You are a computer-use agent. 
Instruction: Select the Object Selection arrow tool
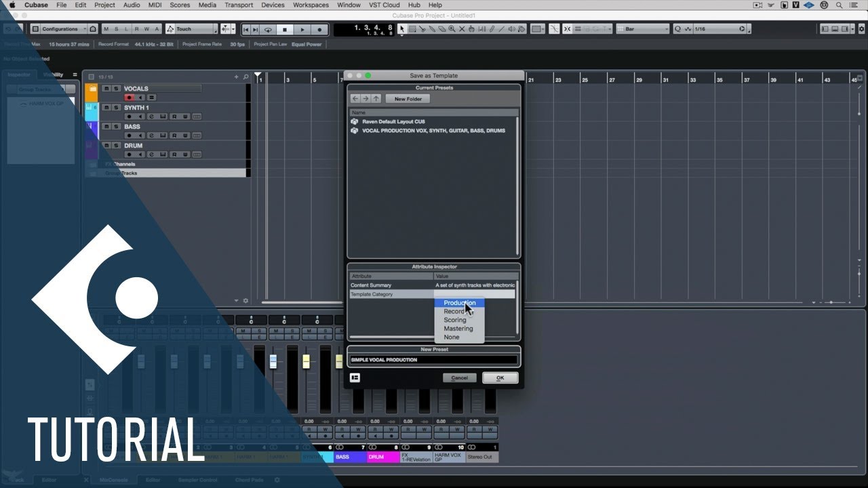coord(401,29)
